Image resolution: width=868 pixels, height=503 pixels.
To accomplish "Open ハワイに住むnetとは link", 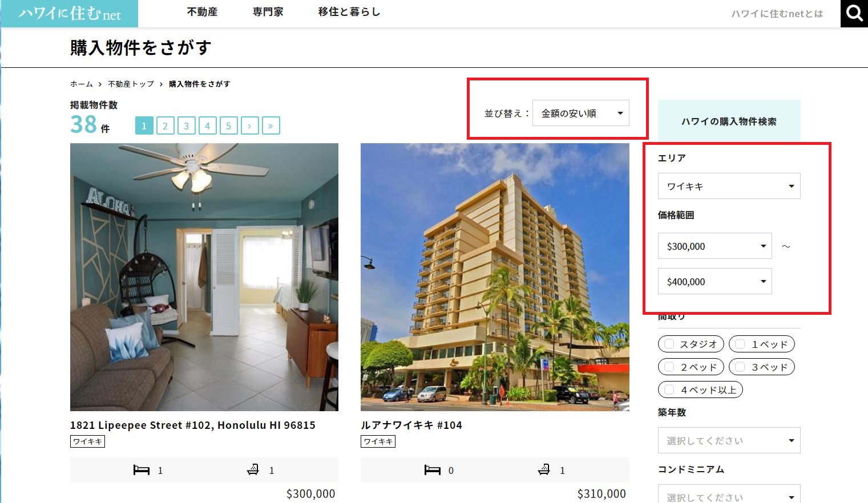I will click(x=777, y=14).
